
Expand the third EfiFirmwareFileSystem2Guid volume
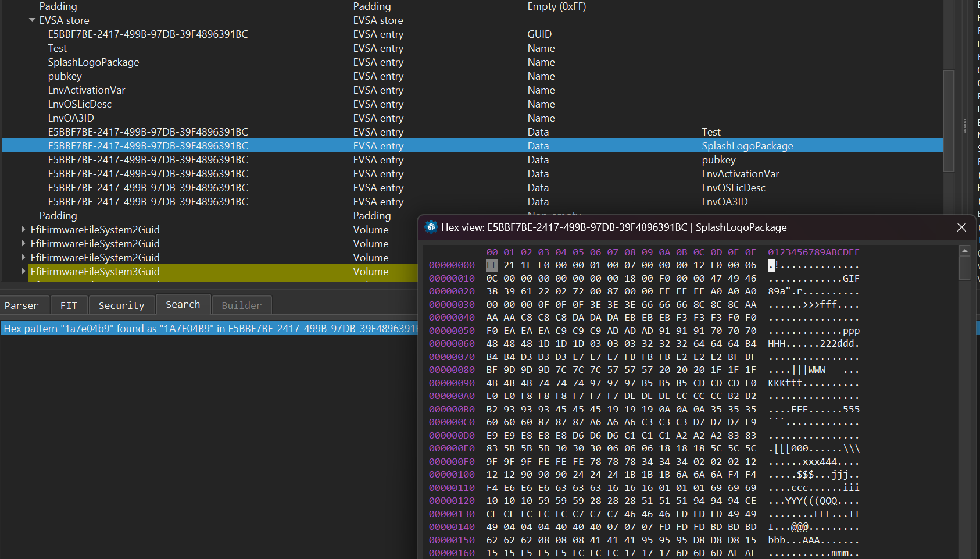23,258
